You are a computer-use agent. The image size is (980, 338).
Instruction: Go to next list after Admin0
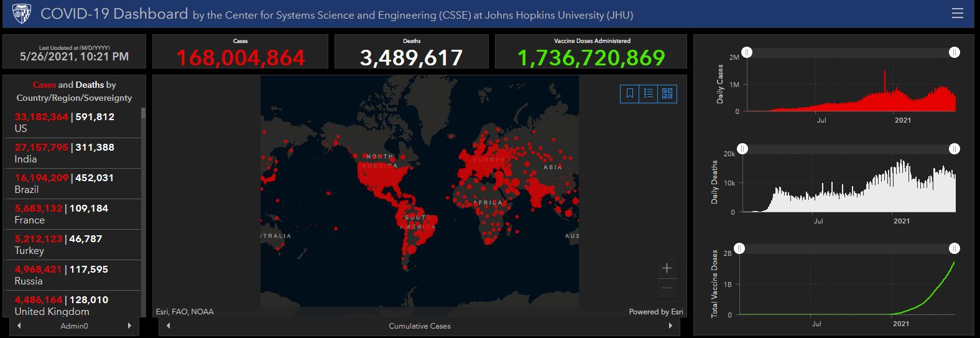coord(129,326)
